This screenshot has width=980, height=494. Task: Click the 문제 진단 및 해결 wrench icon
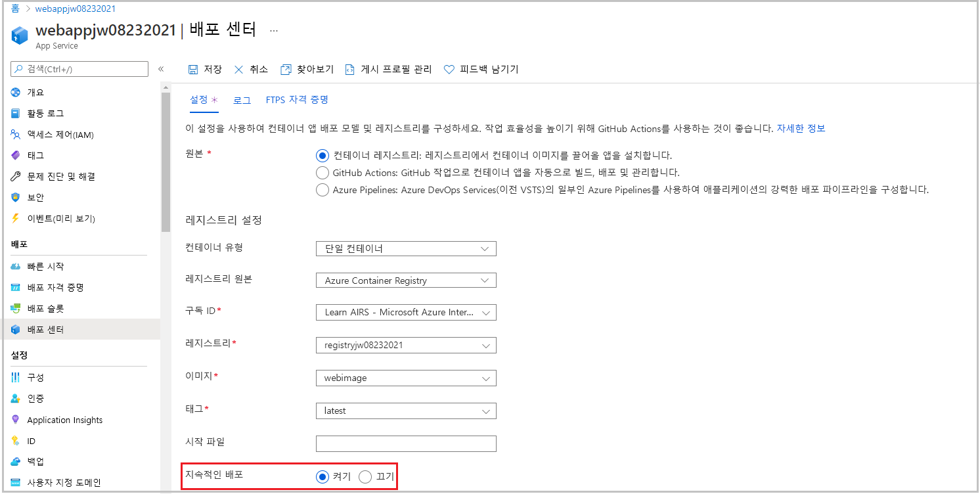(16, 177)
